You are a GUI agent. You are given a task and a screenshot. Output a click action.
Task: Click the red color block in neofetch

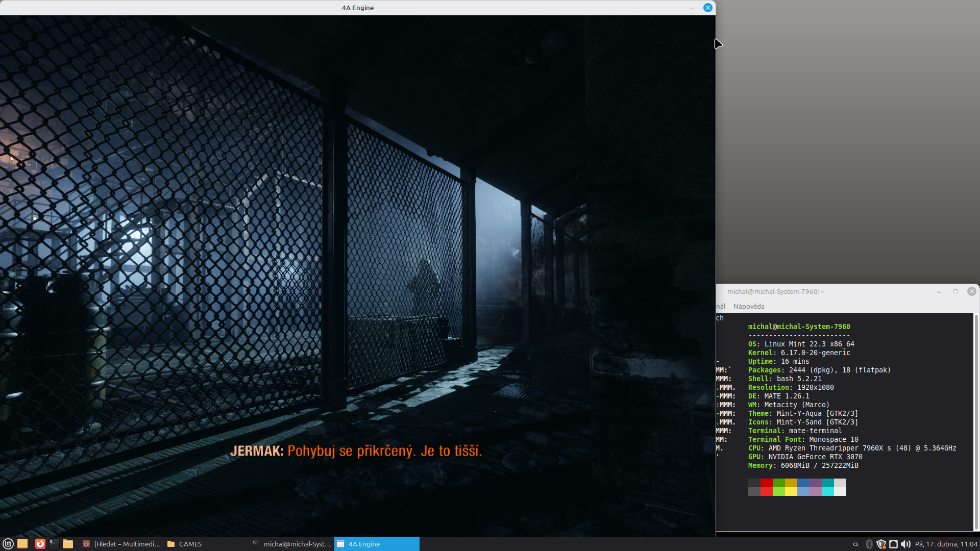(766, 483)
